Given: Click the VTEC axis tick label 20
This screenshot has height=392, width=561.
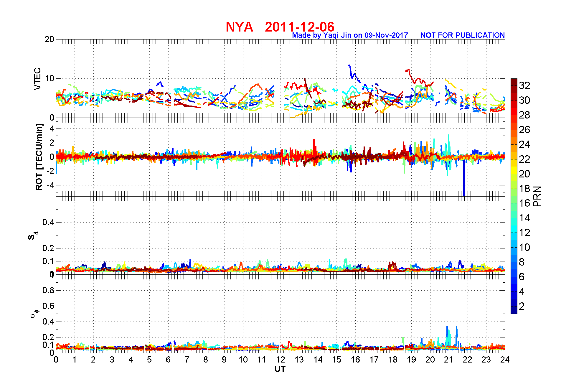Looking at the screenshot, I should tap(49, 39).
